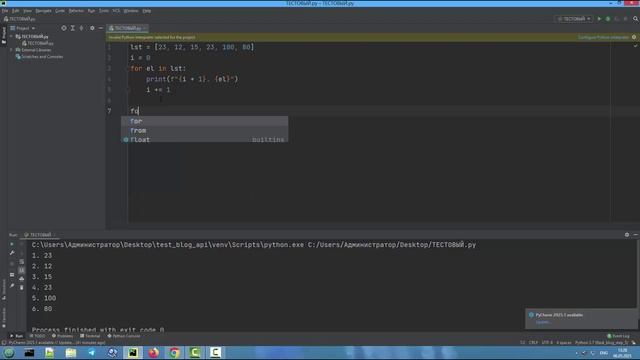Click expand-all icon in Project toolbar

click(73, 28)
